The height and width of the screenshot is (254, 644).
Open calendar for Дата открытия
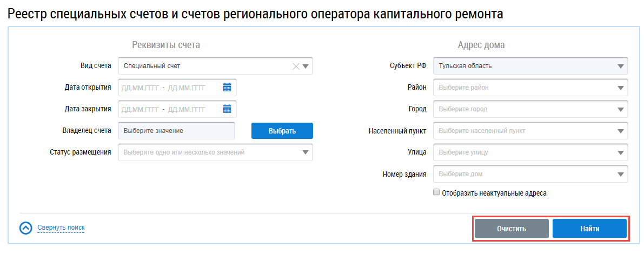[x=227, y=88]
